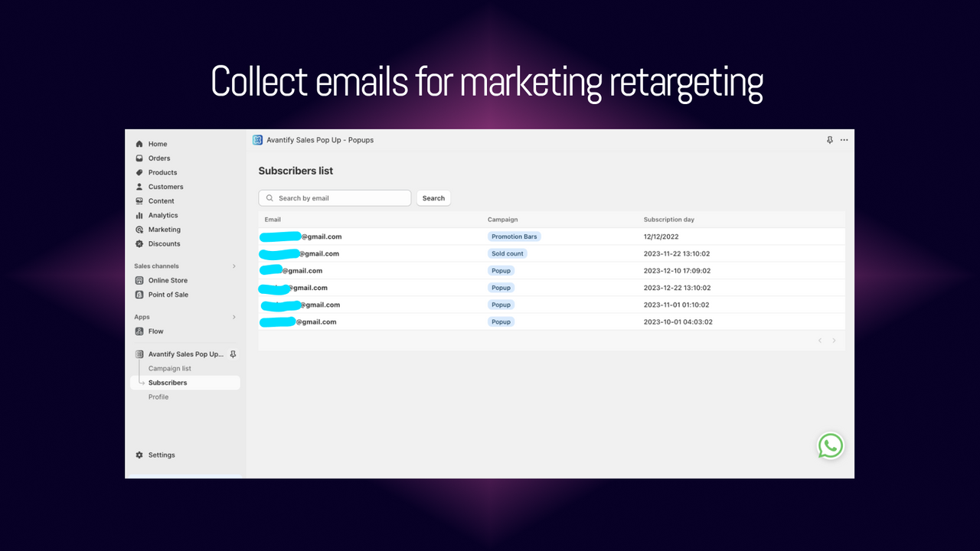Click the 2023-11-22 13:10:02 date cell
Screen dimensions: 980x551
click(x=677, y=253)
